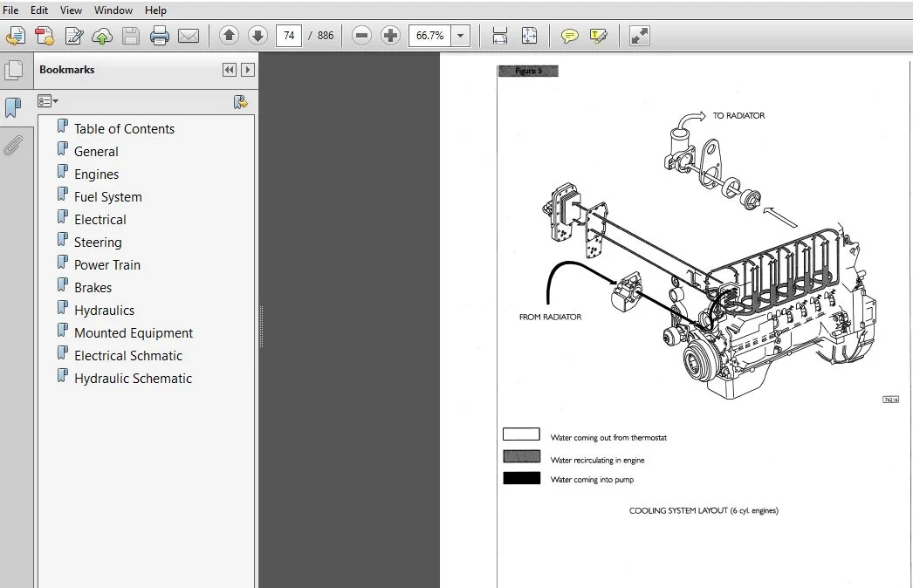The height and width of the screenshot is (588, 913).
Task: Go to the Steering bookmark
Action: click(x=98, y=243)
